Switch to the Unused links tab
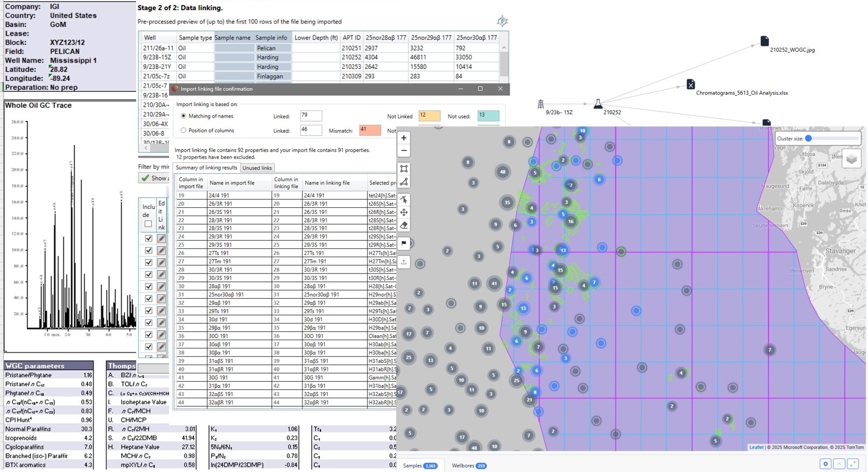This screenshot has width=868, height=472. tap(257, 168)
